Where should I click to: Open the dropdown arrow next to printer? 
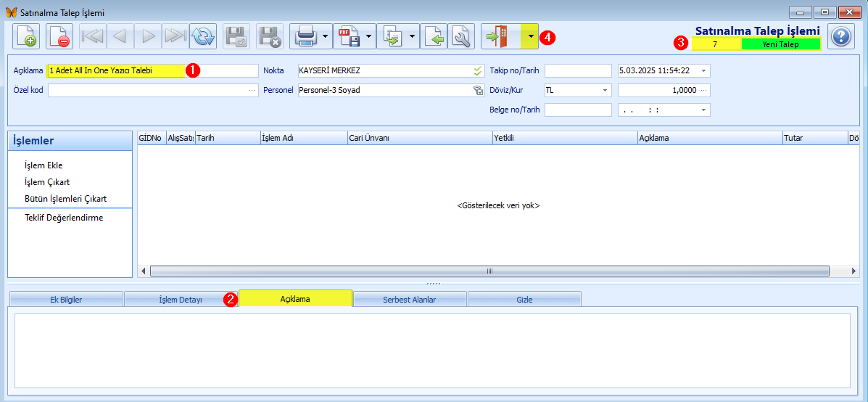click(x=326, y=36)
